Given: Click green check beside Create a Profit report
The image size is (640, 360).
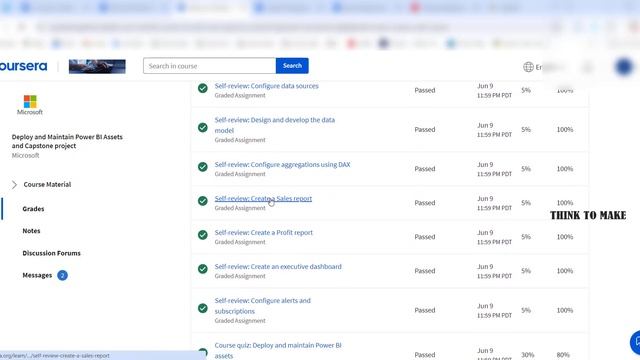Looking at the screenshot, I should (202, 235).
